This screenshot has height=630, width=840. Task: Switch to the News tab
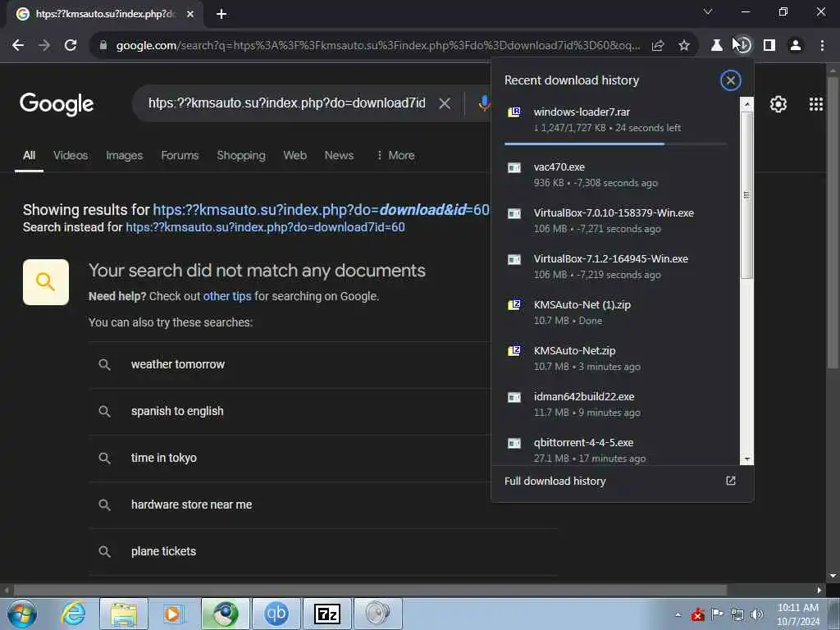(x=339, y=155)
